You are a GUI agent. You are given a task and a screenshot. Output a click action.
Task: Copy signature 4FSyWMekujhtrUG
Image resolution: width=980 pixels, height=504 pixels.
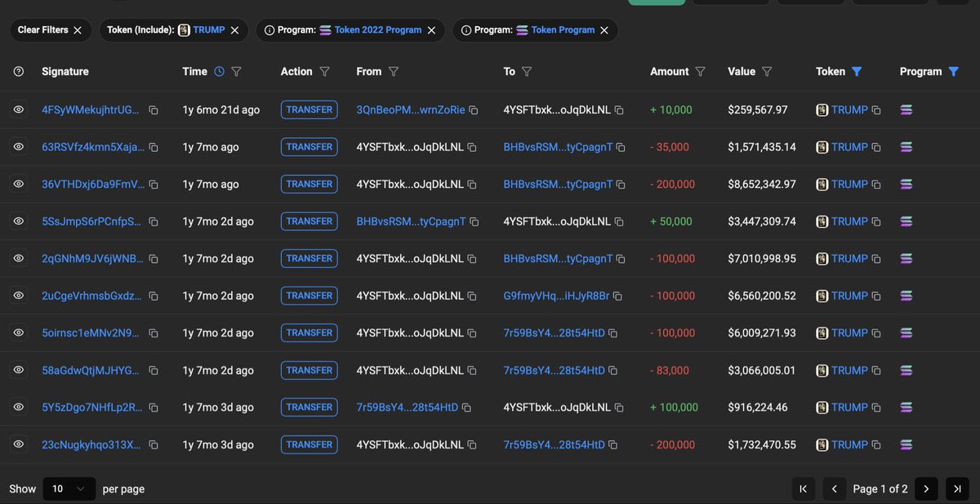154,109
